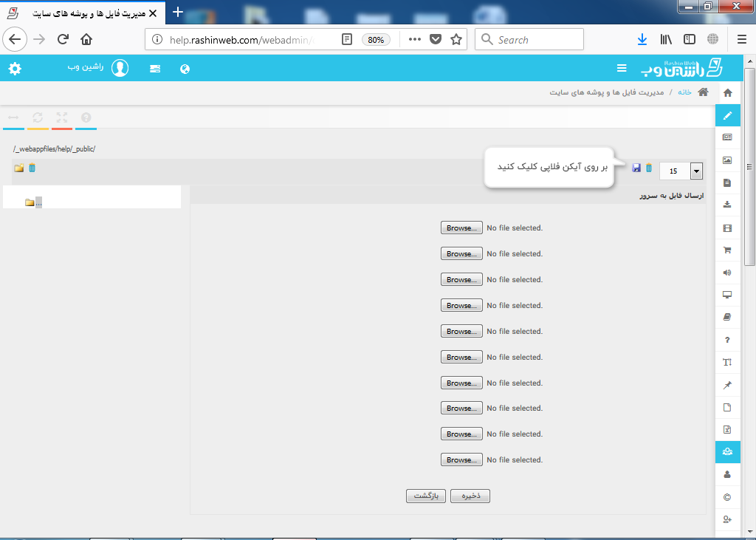This screenshot has height=540, width=756.
Task: Click the RashinWeb logo
Action: [x=681, y=69]
